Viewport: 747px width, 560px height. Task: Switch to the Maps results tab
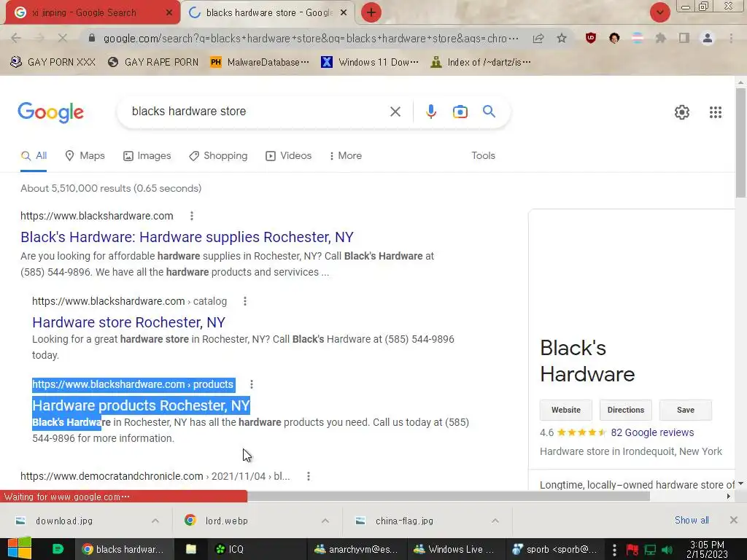85,156
